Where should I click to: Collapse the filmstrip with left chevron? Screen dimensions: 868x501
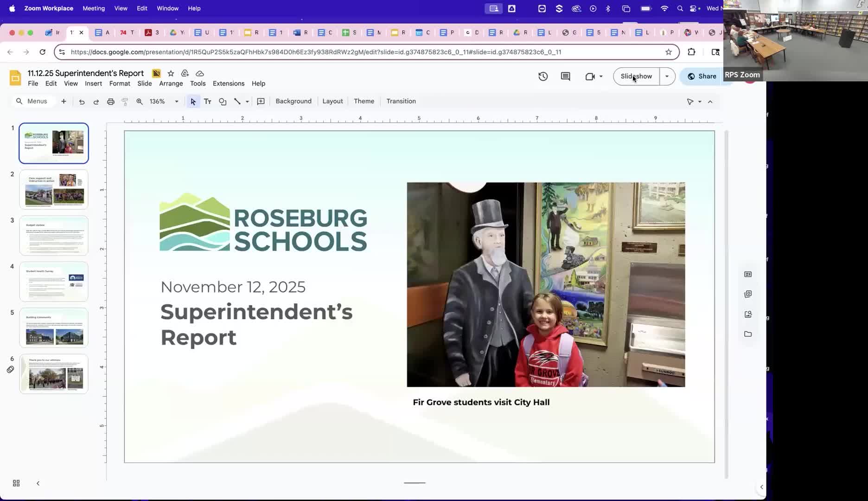[x=38, y=483]
